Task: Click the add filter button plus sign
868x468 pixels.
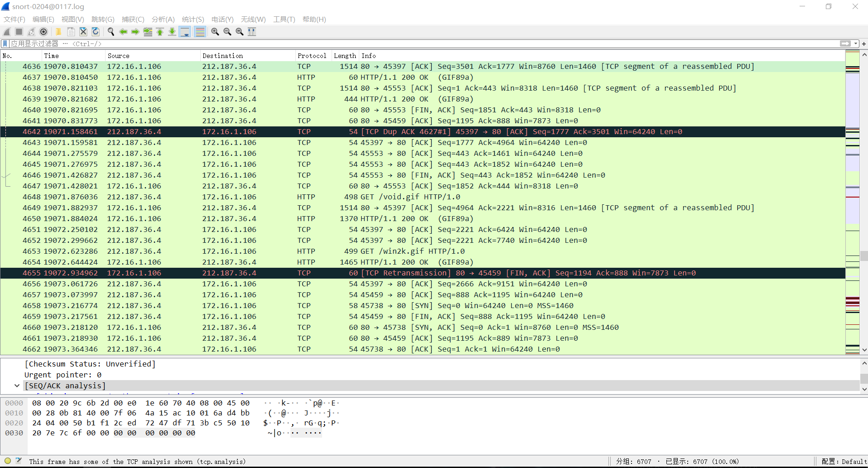Action: click(x=863, y=44)
